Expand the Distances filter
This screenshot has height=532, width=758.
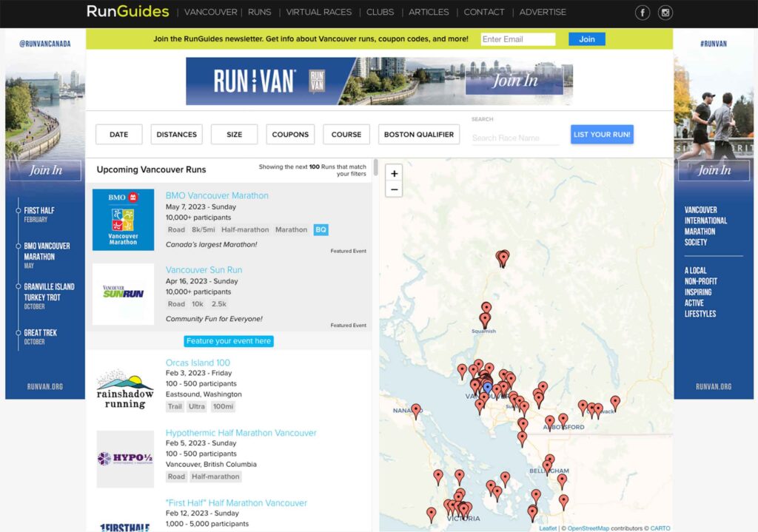pyautogui.click(x=176, y=135)
